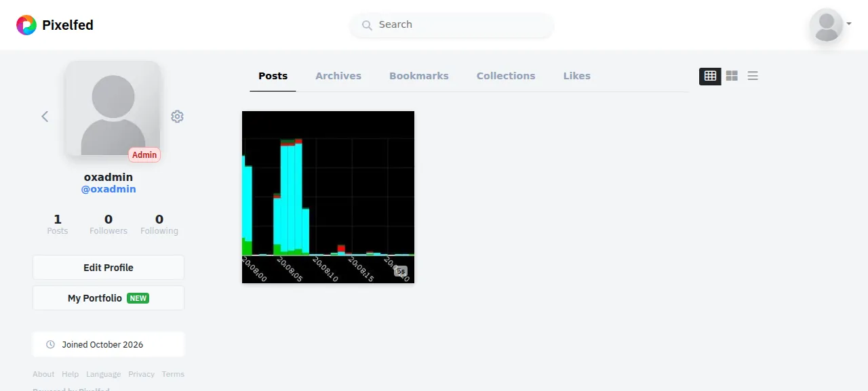This screenshot has width=868, height=391.
Task: Click the Admin badge on avatar
Action: (x=144, y=155)
